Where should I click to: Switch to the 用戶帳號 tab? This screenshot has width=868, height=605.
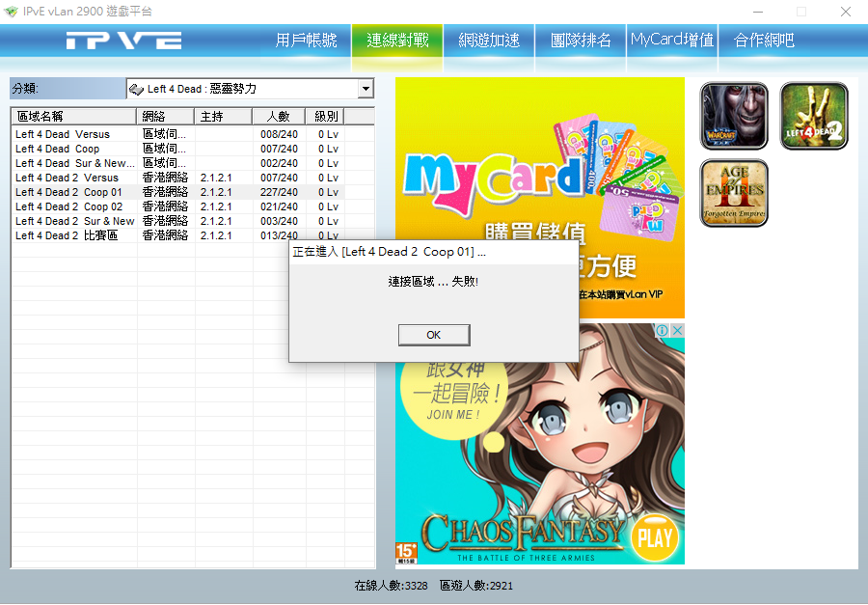tap(306, 41)
